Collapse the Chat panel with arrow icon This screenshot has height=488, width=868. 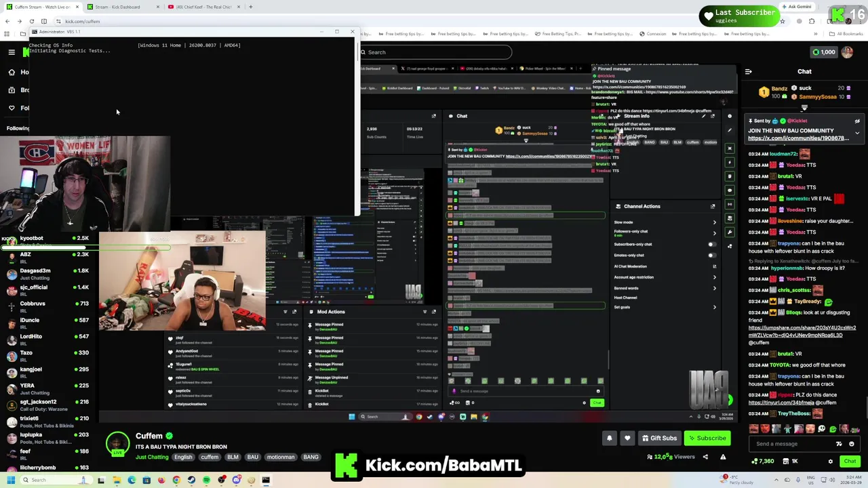(x=748, y=71)
